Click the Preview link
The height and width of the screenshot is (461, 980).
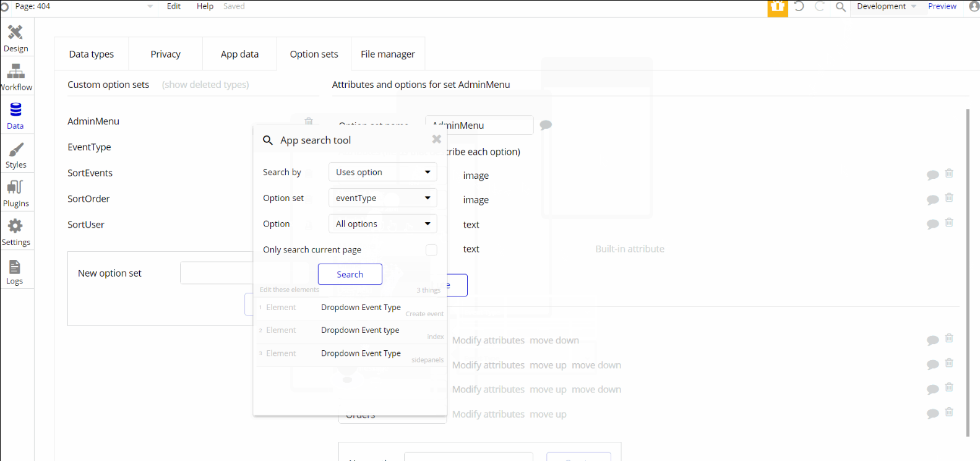point(942,6)
